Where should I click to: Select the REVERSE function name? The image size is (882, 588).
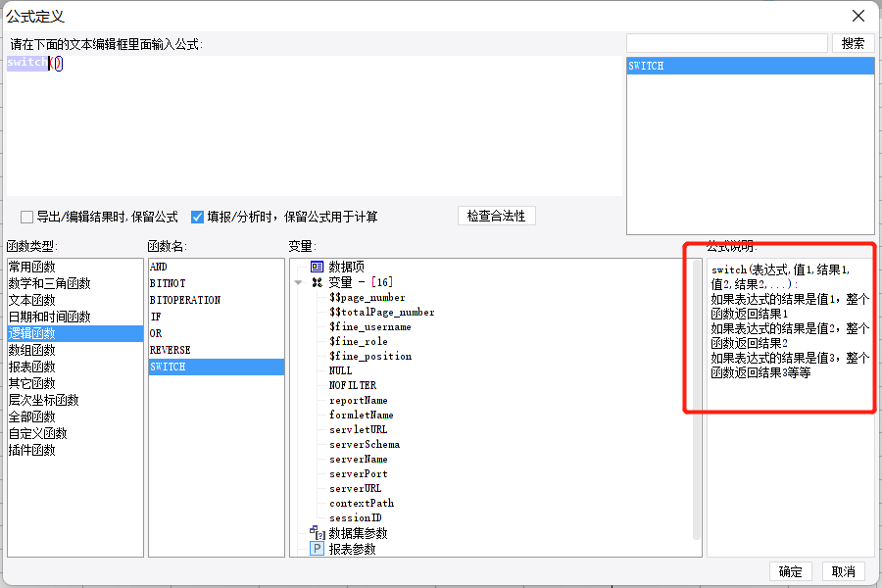217,350
